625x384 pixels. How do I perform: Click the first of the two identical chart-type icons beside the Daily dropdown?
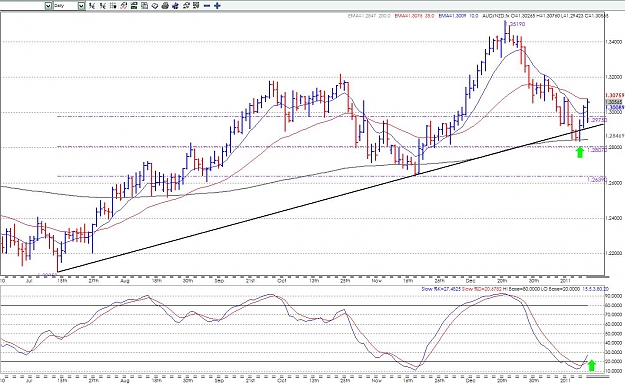(92, 6)
